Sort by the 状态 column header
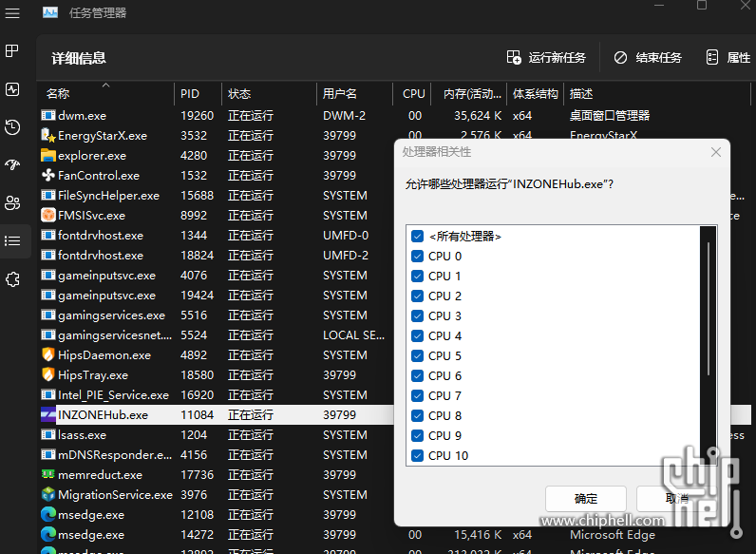The height and width of the screenshot is (554, 756). 269,94
